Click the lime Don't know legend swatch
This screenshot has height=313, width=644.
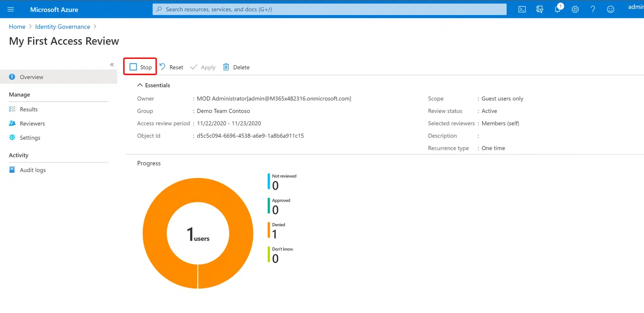tap(269, 255)
